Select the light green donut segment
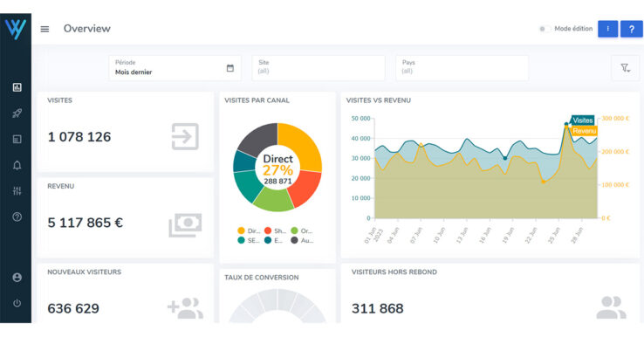Screen dimensions: 644x337 pyautogui.click(x=273, y=200)
